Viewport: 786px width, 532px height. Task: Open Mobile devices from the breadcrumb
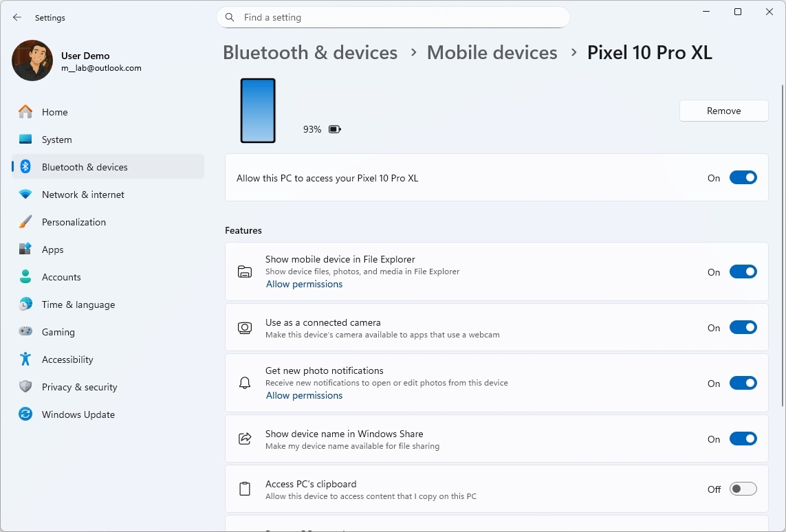[492, 52]
